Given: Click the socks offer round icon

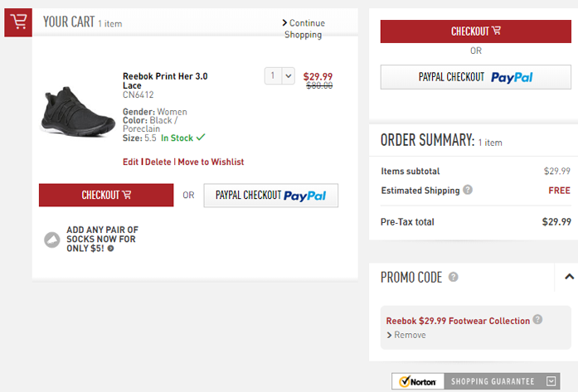Looking at the screenshot, I should pos(52,240).
